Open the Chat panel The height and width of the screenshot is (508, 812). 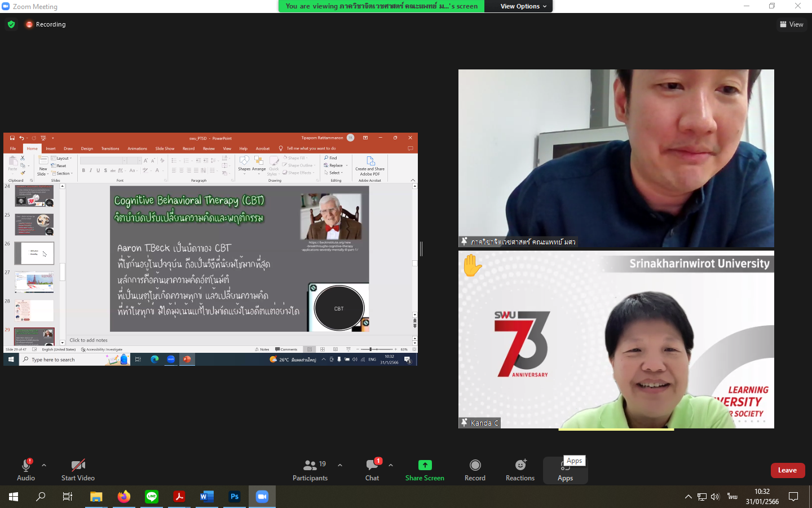pyautogui.click(x=372, y=470)
